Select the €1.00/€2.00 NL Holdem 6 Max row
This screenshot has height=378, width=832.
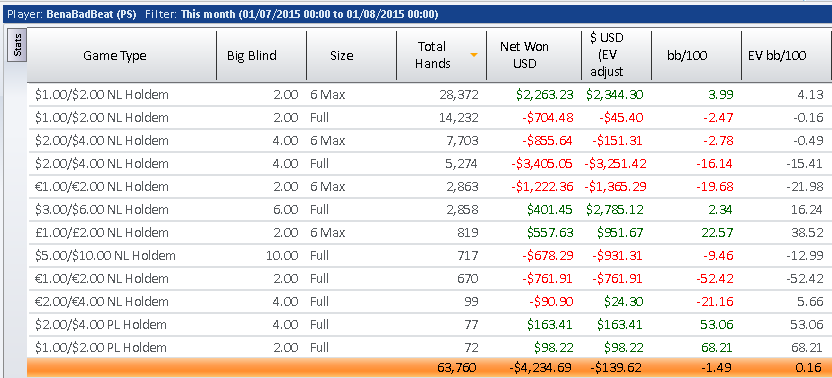coord(429,186)
